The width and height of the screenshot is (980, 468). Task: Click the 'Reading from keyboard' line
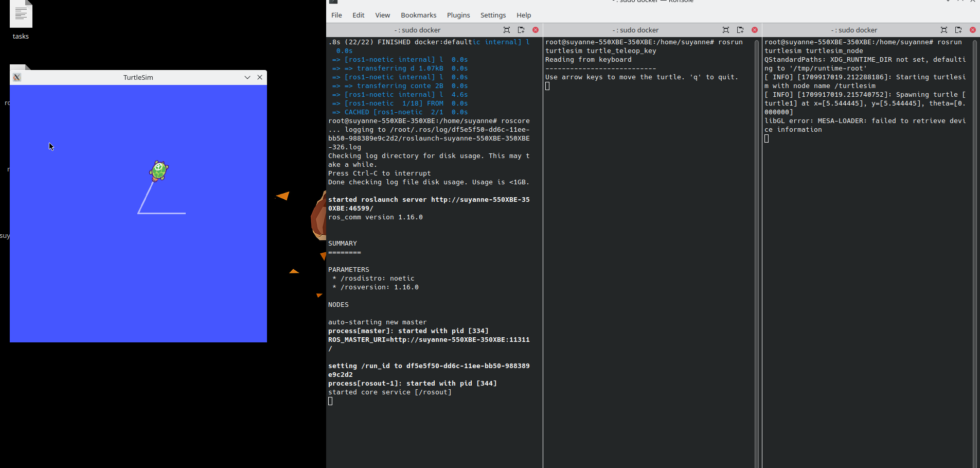[x=588, y=60]
